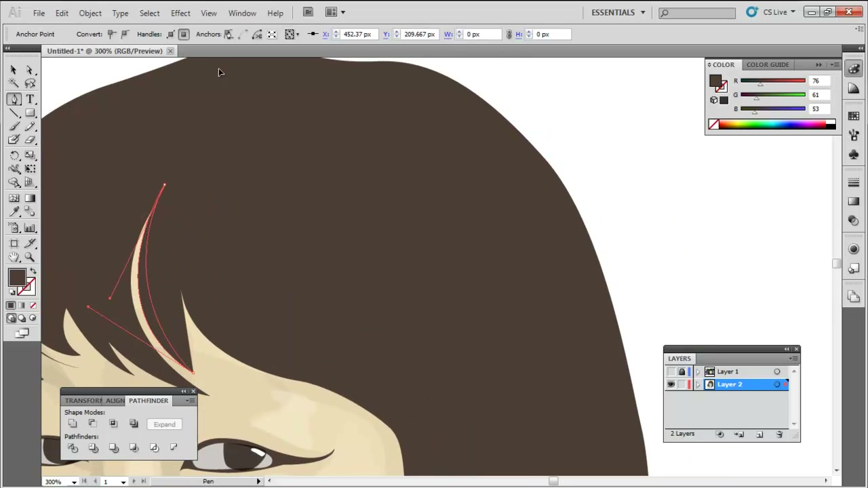Viewport: 868px width, 488px height.
Task: Open the Layers panel options menu
Action: pyautogui.click(x=793, y=359)
